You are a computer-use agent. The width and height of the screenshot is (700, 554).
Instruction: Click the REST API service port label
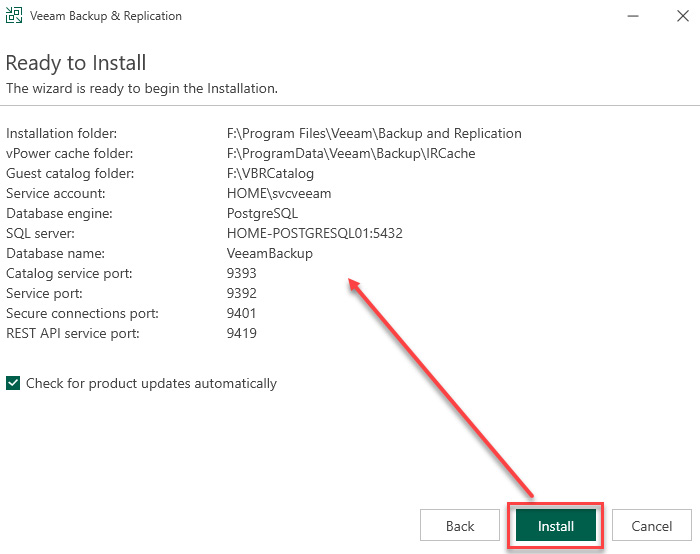click(73, 333)
